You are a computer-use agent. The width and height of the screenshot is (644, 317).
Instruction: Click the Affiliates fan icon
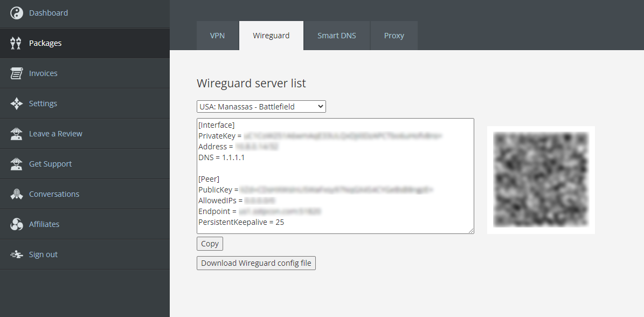pyautogui.click(x=16, y=224)
